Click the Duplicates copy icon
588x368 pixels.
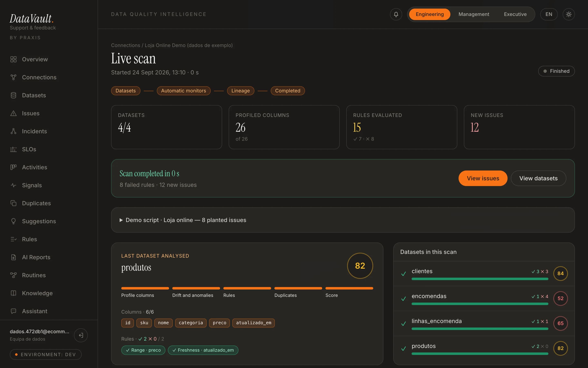pos(13,203)
